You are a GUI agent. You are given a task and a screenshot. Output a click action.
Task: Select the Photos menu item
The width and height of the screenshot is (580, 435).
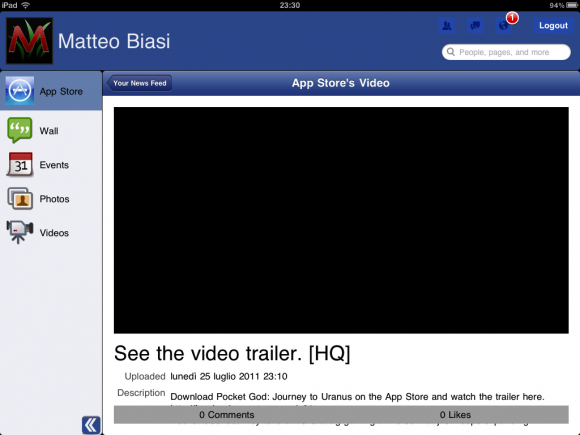51,199
